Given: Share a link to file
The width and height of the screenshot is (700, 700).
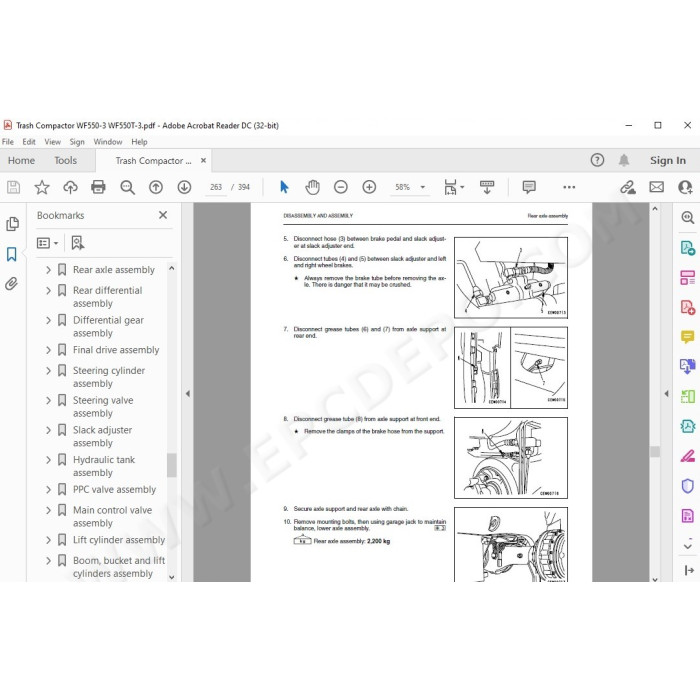Looking at the screenshot, I should pos(628,187).
